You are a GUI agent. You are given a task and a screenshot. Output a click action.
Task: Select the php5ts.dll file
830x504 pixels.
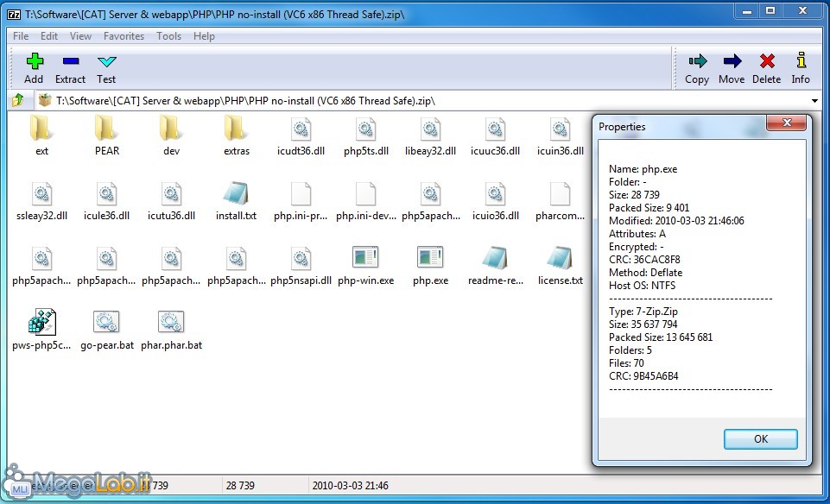[x=366, y=136]
